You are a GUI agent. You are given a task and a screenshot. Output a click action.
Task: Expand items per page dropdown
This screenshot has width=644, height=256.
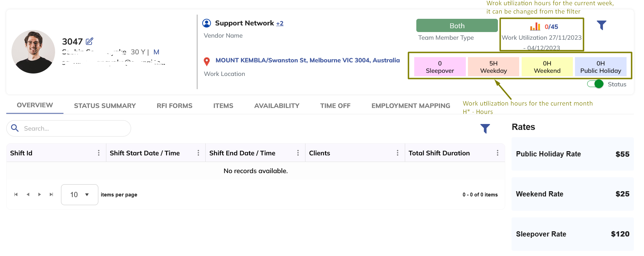(79, 195)
